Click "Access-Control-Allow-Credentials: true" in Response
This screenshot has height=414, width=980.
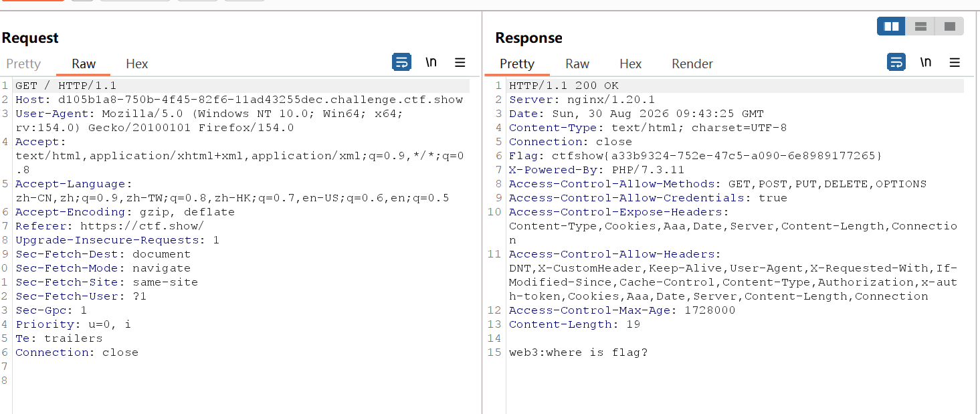point(648,198)
